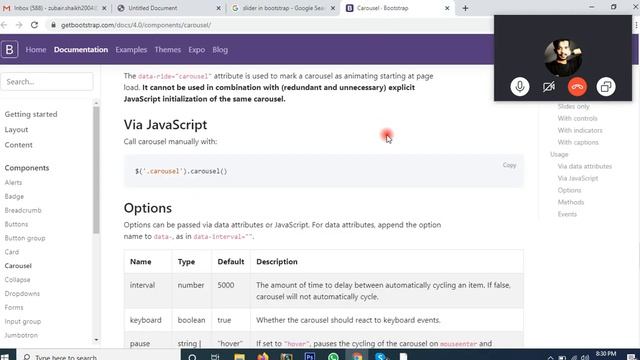This screenshot has width=640, height=360.
Task: Jump to With indicators in page contents
Action: 580,130
